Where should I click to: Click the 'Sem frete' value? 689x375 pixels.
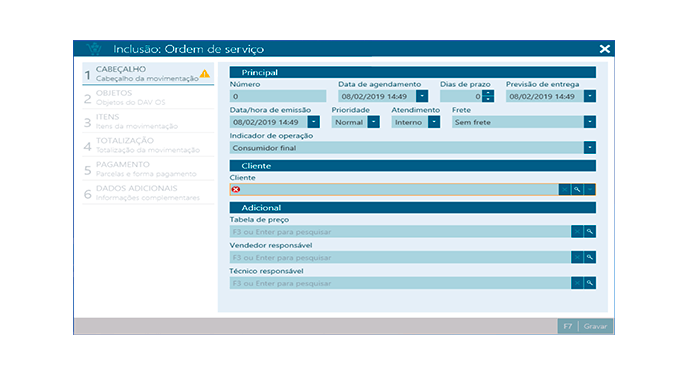[x=472, y=122]
